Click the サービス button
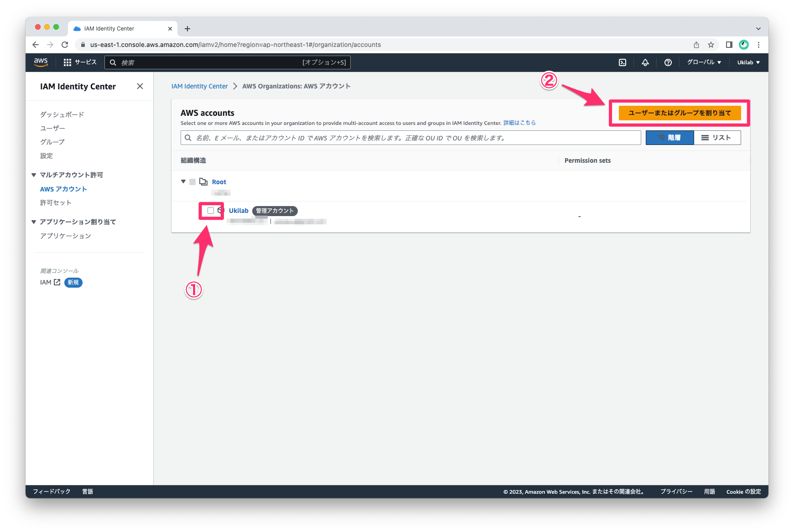794x532 pixels. click(80, 62)
